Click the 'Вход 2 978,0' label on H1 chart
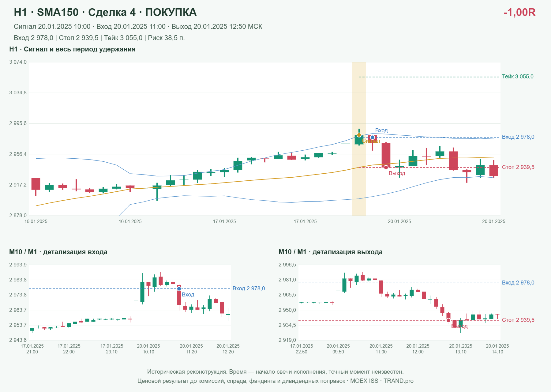 (x=518, y=137)
